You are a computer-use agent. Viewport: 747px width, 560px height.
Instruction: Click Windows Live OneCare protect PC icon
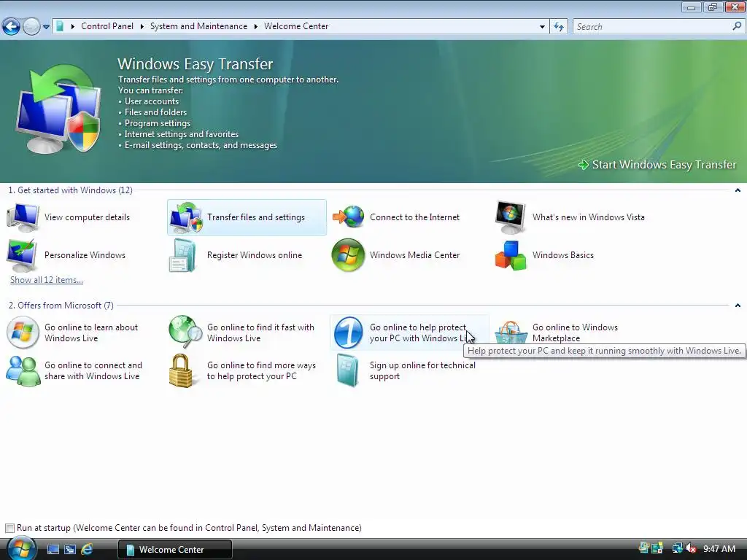(348, 332)
